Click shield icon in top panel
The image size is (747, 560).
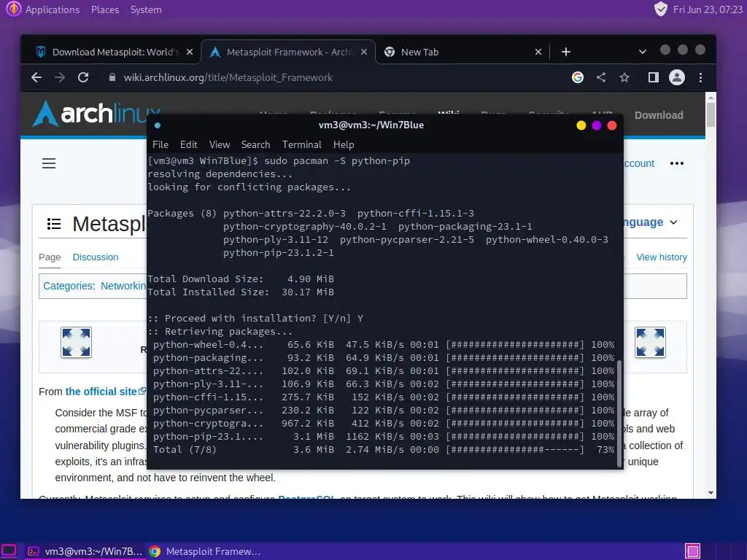coord(661,9)
